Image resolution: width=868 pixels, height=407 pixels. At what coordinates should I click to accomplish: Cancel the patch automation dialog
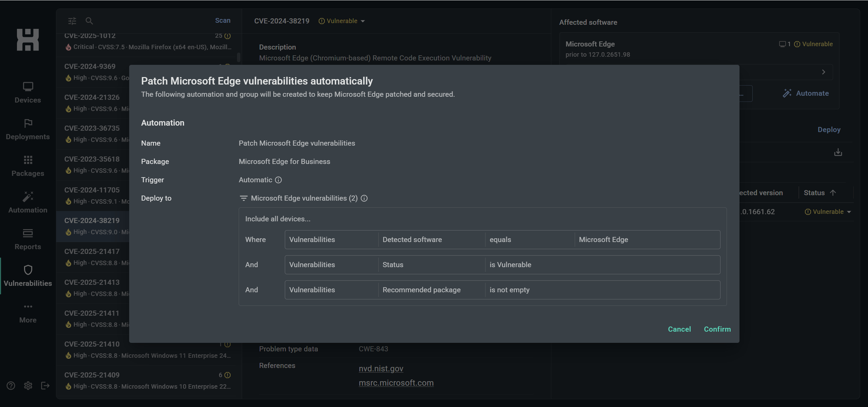[x=679, y=329]
